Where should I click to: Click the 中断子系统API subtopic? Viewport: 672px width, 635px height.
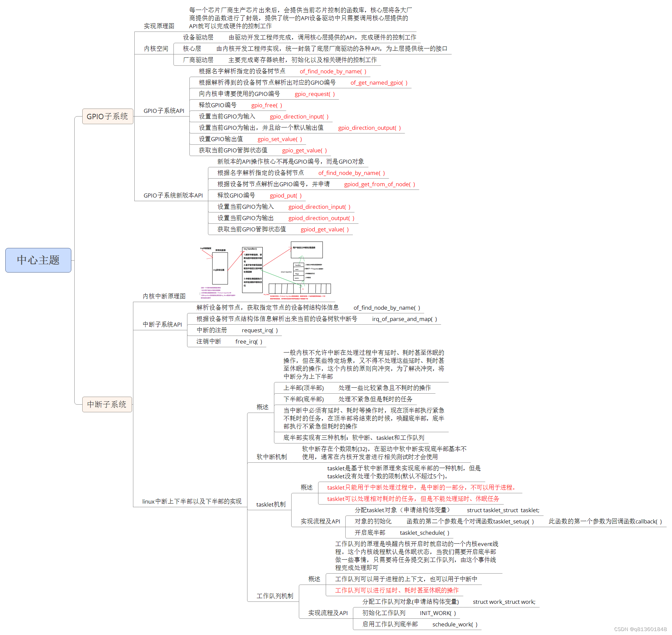point(162,324)
